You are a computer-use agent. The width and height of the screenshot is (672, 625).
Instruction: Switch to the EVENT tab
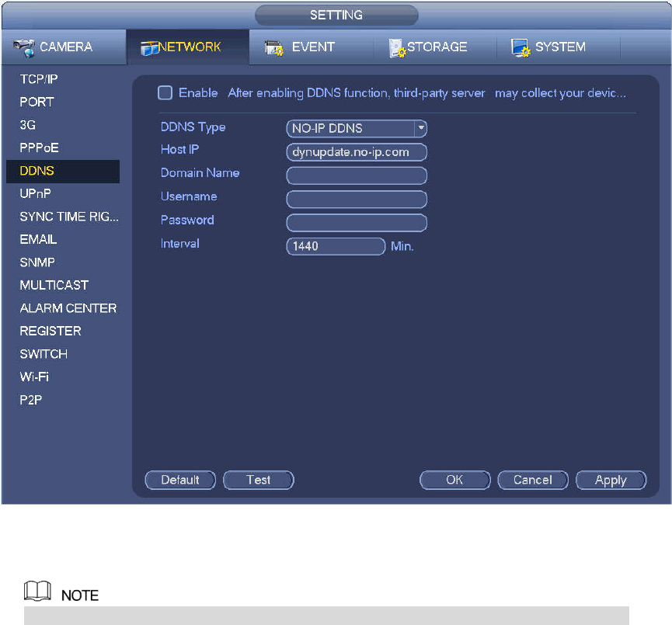311,47
